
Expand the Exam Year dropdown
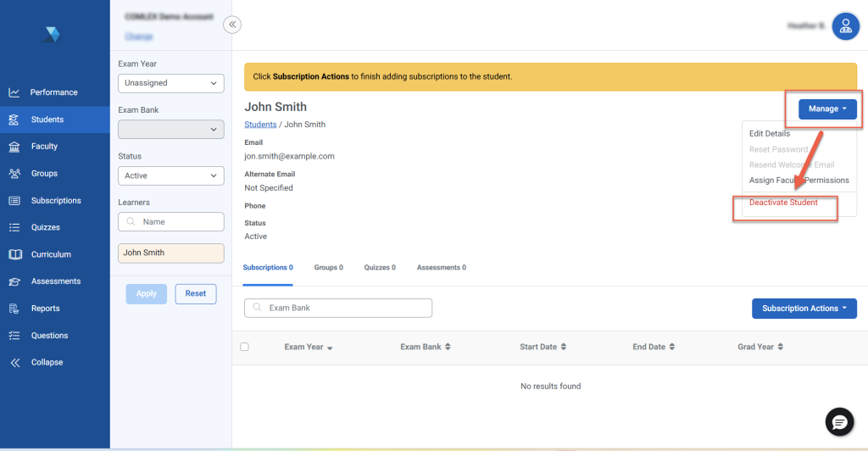[x=170, y=83]
